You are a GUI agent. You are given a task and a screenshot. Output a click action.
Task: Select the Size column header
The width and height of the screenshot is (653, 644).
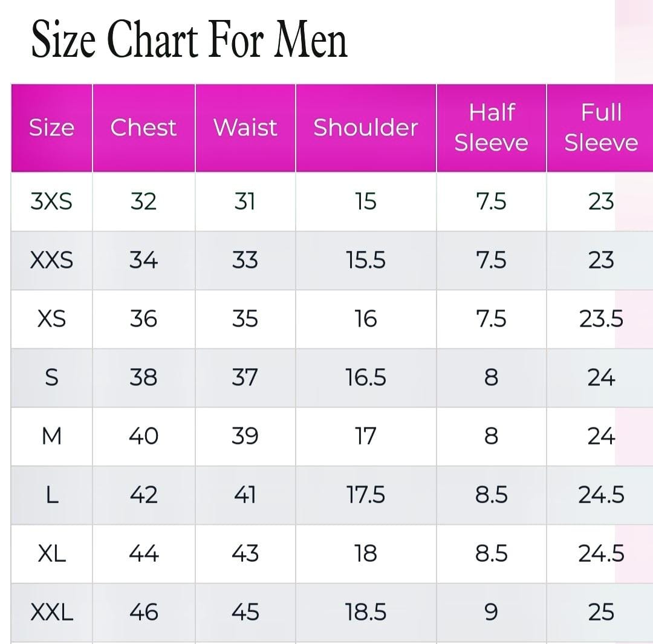[51, 128]
